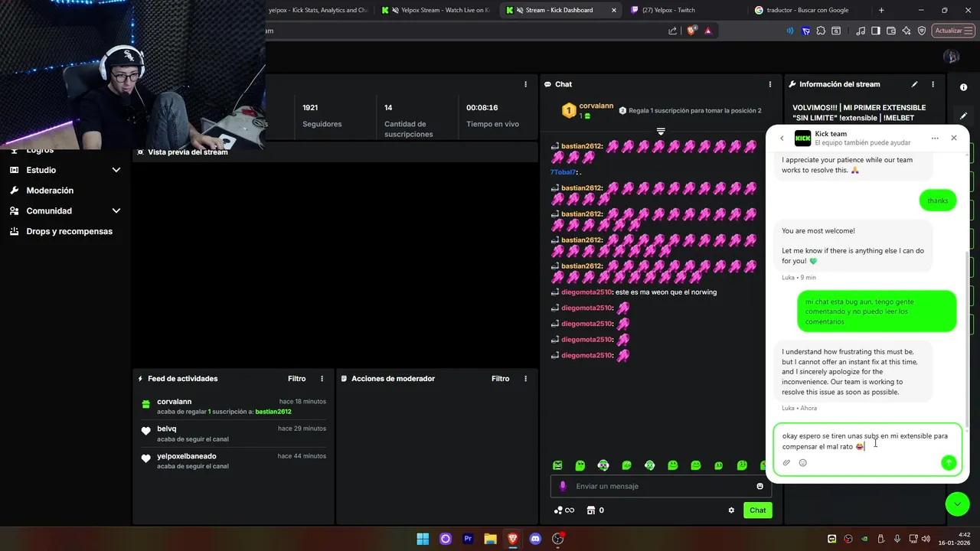The height and width of the screenshot is (551, 980).
Task: Pick third emote with glasses in quick row
Action: 603,465
